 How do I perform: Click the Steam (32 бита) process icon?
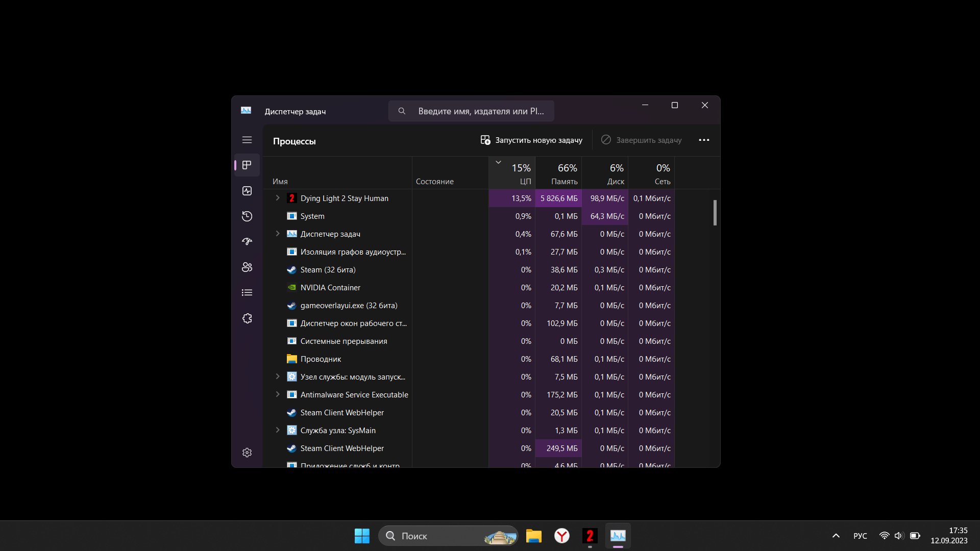(x=292, y=270)
